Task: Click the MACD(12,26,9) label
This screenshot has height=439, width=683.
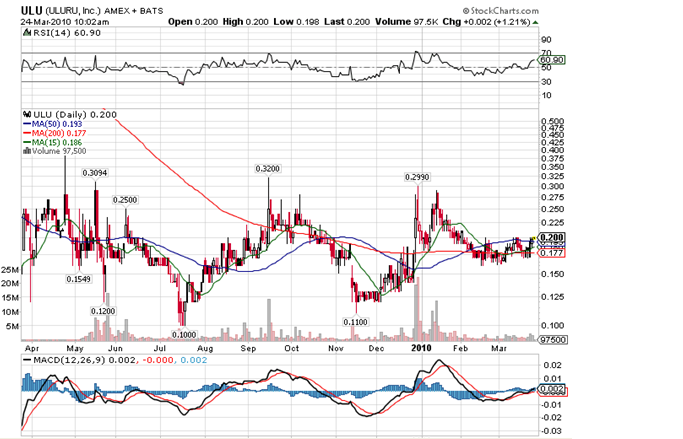Action: 70,360
